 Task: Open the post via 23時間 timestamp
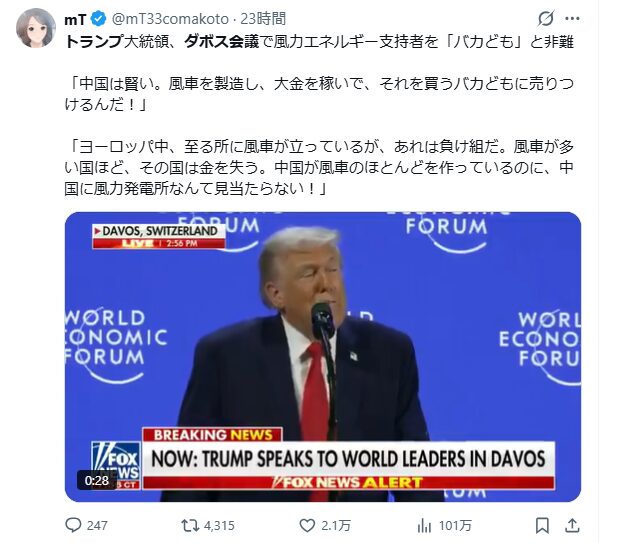(263, 19)
